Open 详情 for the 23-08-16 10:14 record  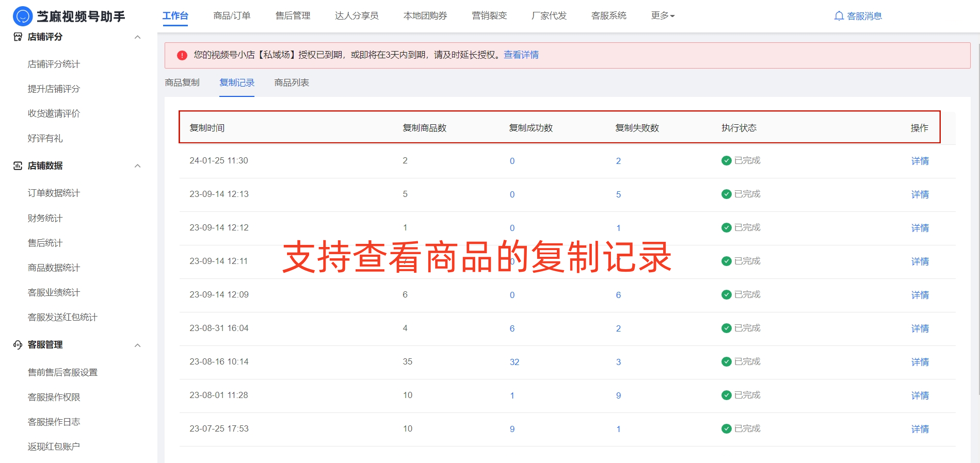pos(920,362)
